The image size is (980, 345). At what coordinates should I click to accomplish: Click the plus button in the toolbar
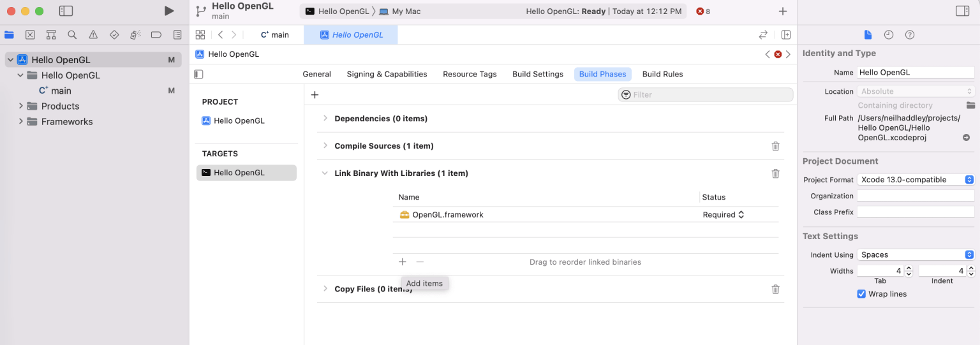pos(783,11)
